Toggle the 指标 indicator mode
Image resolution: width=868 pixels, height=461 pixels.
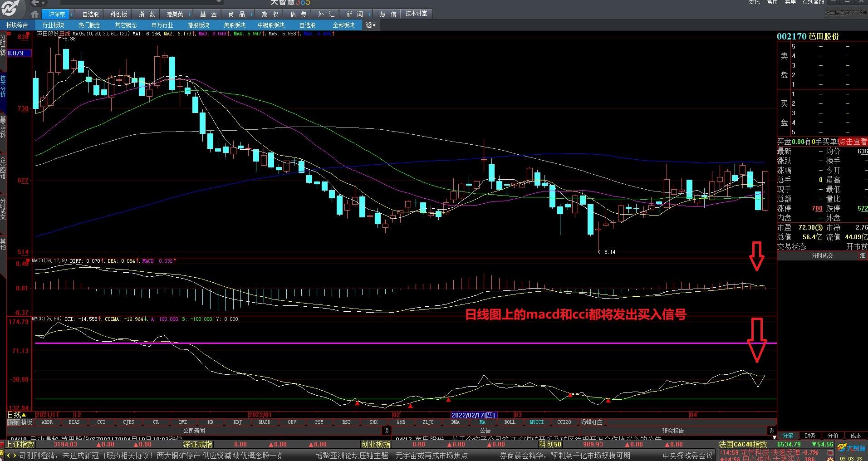[x=13, y=422]
